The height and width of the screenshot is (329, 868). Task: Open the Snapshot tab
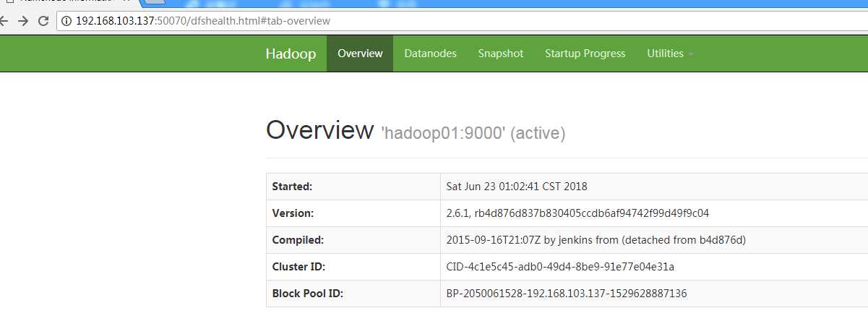(500, 54)
